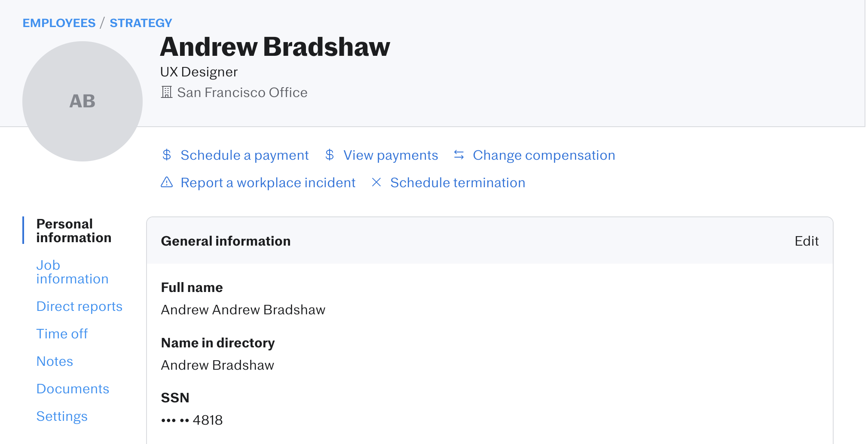The image size is (868, 444).
Task: Show the Time off section
Action: [62, 334]
